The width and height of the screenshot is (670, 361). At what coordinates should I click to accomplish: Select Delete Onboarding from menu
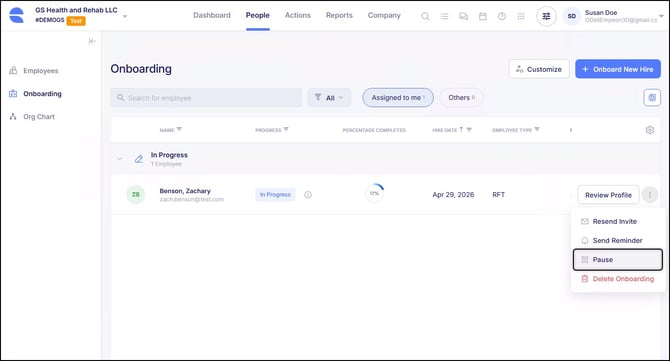(617, 279)
